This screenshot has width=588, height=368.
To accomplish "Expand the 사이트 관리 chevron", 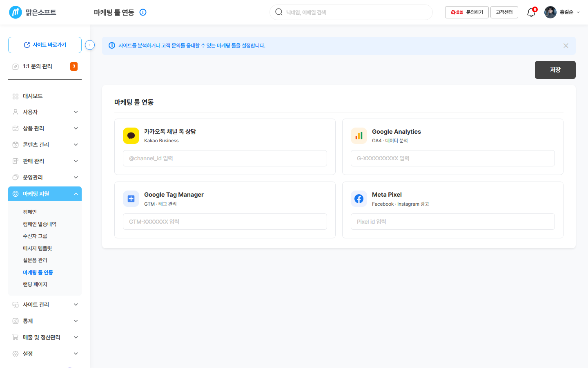I will point(76,305).
